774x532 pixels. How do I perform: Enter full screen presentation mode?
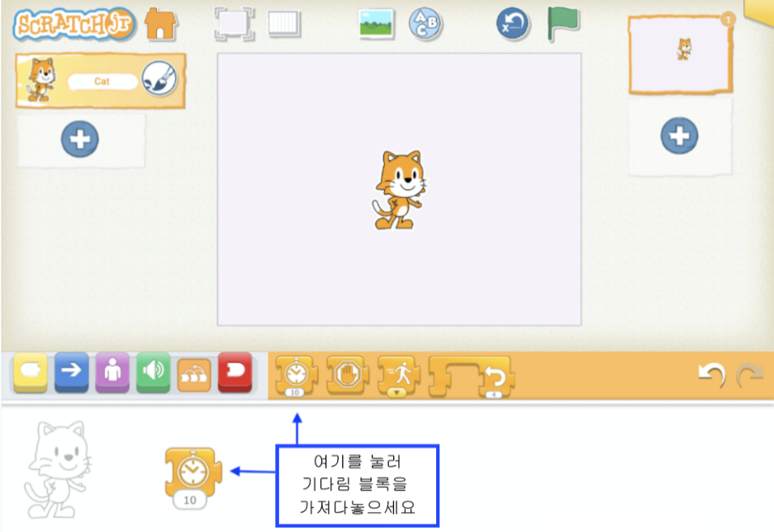pos(234,25)
